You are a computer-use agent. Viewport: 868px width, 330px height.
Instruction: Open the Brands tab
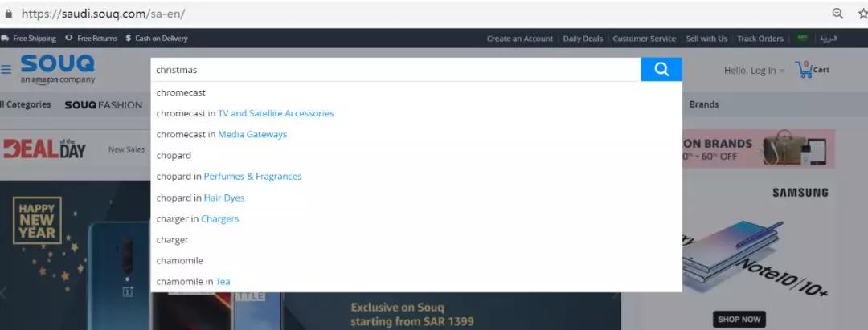click(704, 104)
